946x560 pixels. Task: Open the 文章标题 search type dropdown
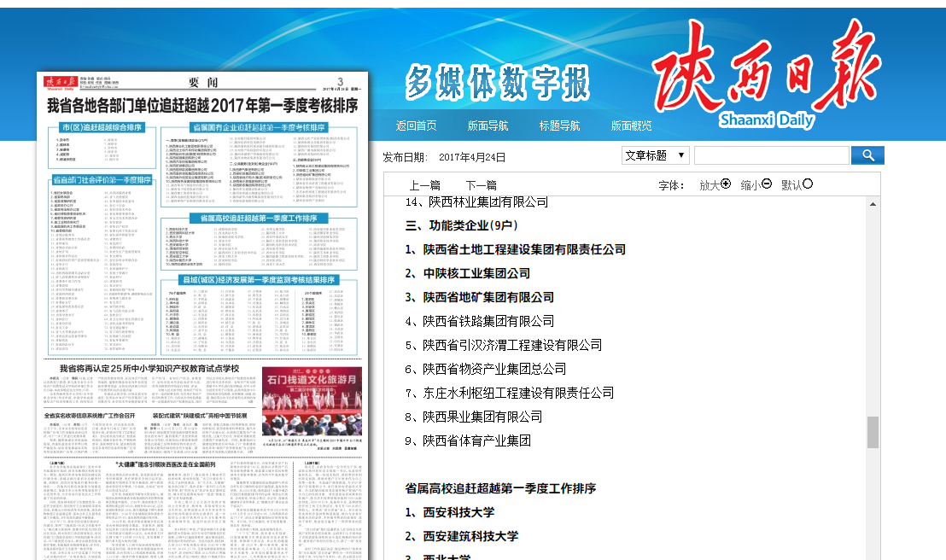point(655,155)
